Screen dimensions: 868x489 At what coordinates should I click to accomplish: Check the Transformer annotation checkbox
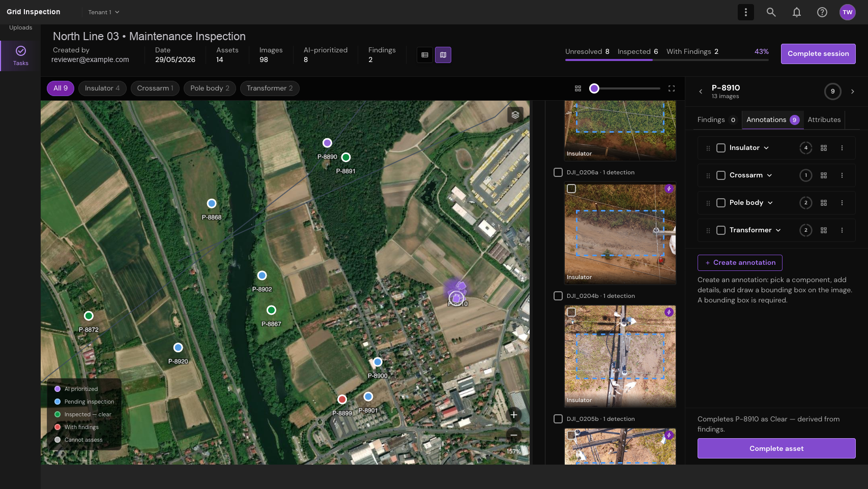pos(720,230)
